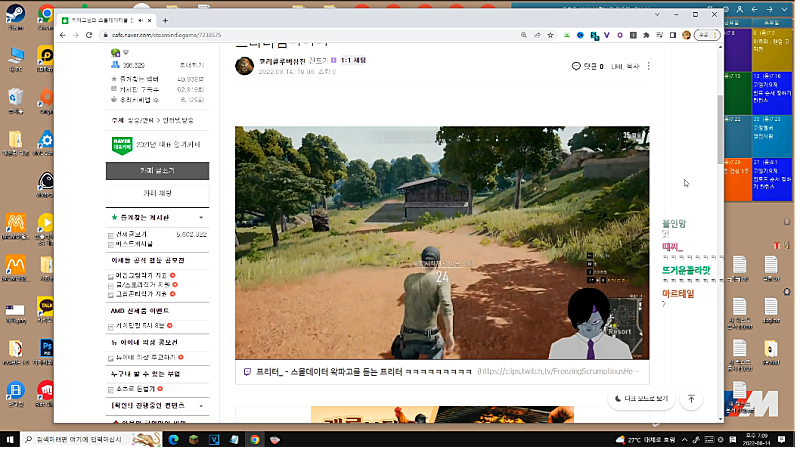This screenshot has width=800, height=450.
Task: Open Chrome from the Windows taskbar
Action: [x=255, y=439]
